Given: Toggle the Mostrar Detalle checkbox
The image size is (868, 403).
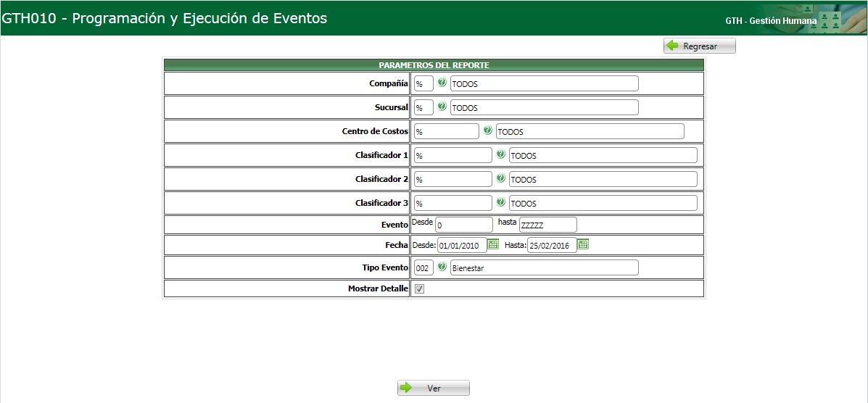Looking at the screenshot, I should click(420, 289).
